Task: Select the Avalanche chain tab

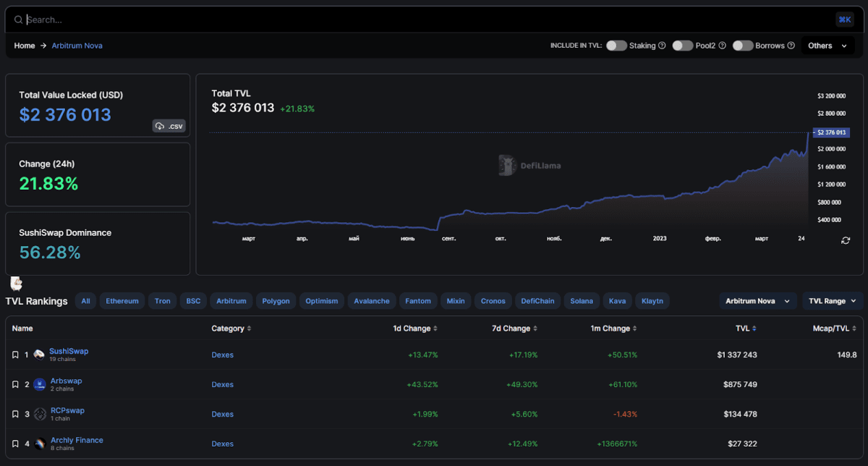Action: tap(372, 301)
